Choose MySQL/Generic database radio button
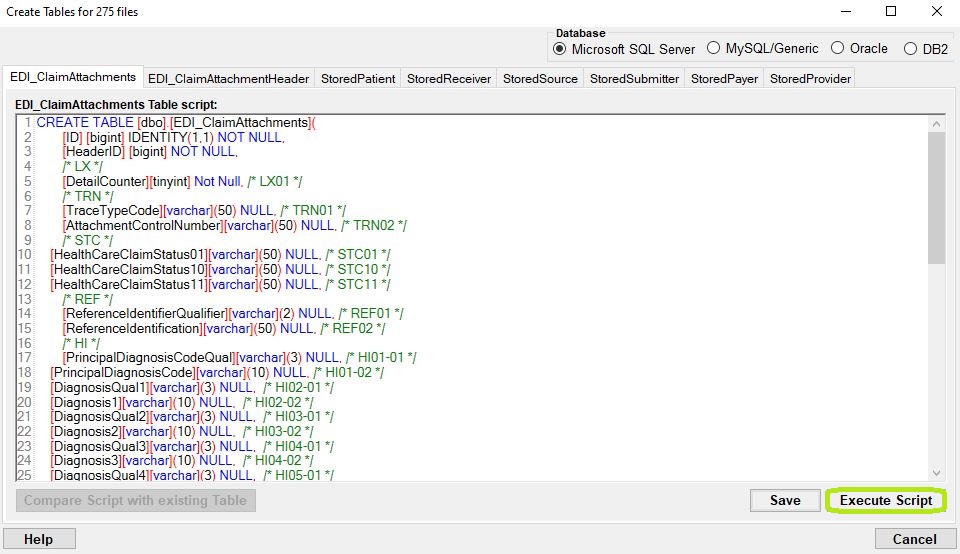Screen dimensions: 960x554 click(762, 48)
